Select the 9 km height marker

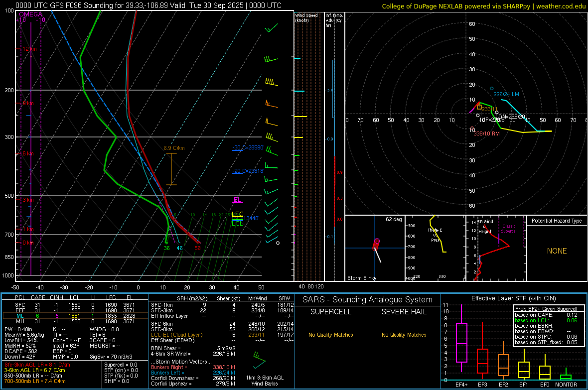[x=28, y=103]
